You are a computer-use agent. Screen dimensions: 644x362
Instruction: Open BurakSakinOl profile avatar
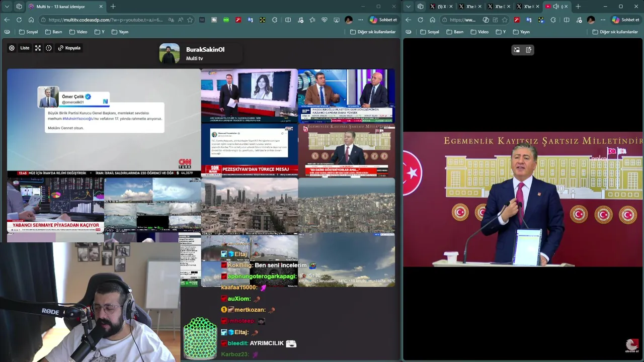pos(170,53)
